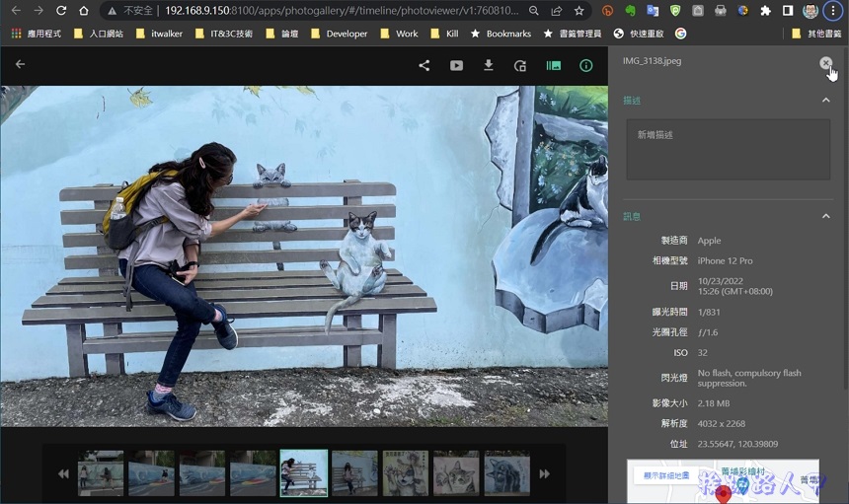Image resolution: width=849 pixels, height=504 pixels.
Task: Rotate the photo with the rotate icon
Action: [x=520, y=66]
